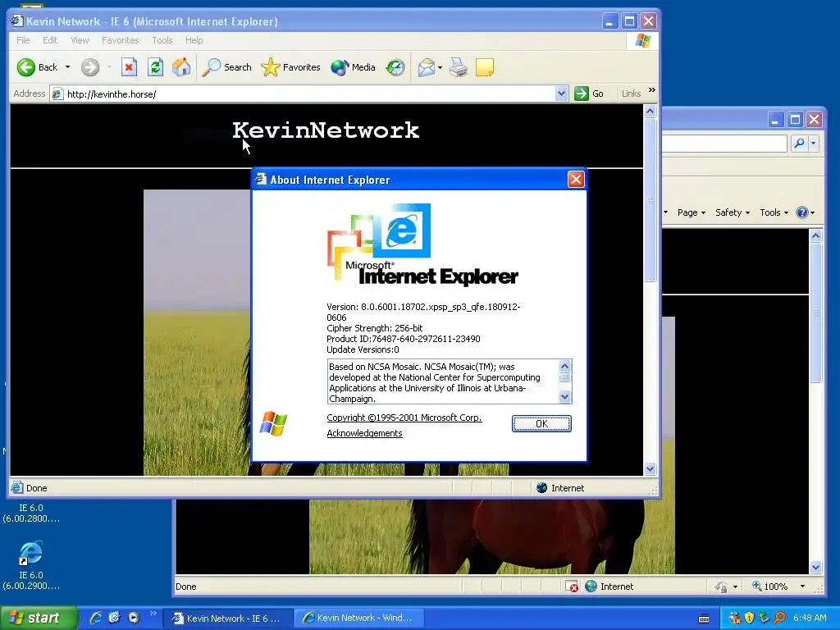This screenshot has width=840, height=630.
Task: Switch to Kevin Network - IE 6 taskbar button
Action: tap(227, 619)
